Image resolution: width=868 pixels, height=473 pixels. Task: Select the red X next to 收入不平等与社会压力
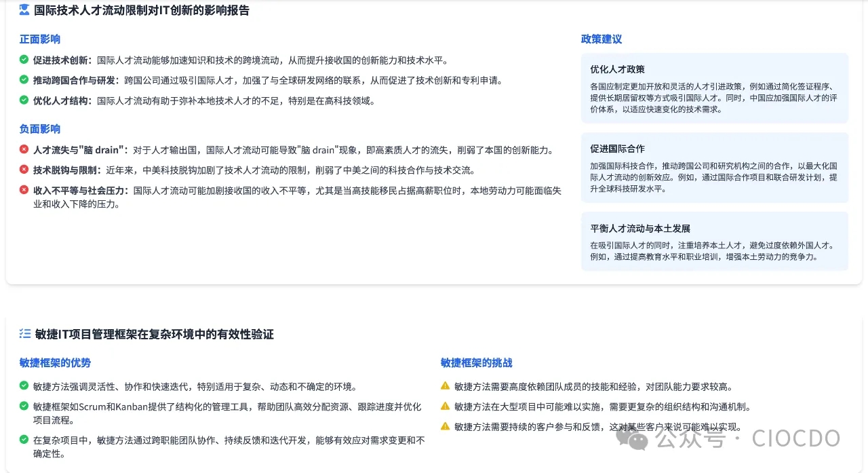(24, 190)
